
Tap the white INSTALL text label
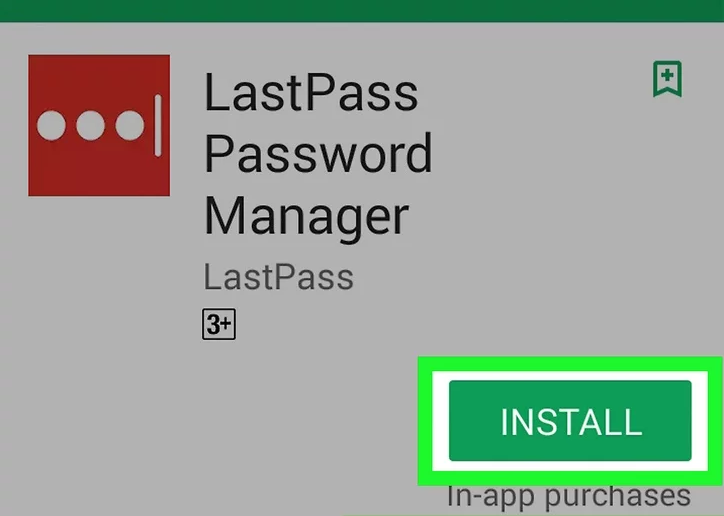point(571,422)
